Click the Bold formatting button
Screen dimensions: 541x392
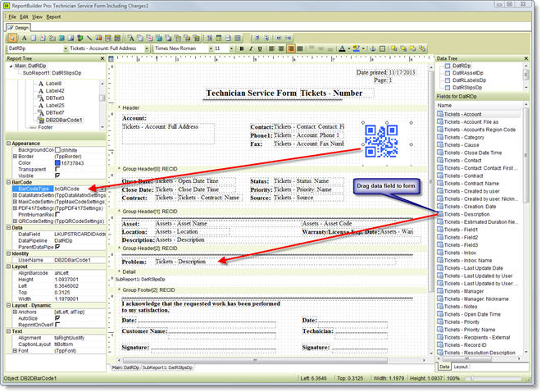pos(241,49)
